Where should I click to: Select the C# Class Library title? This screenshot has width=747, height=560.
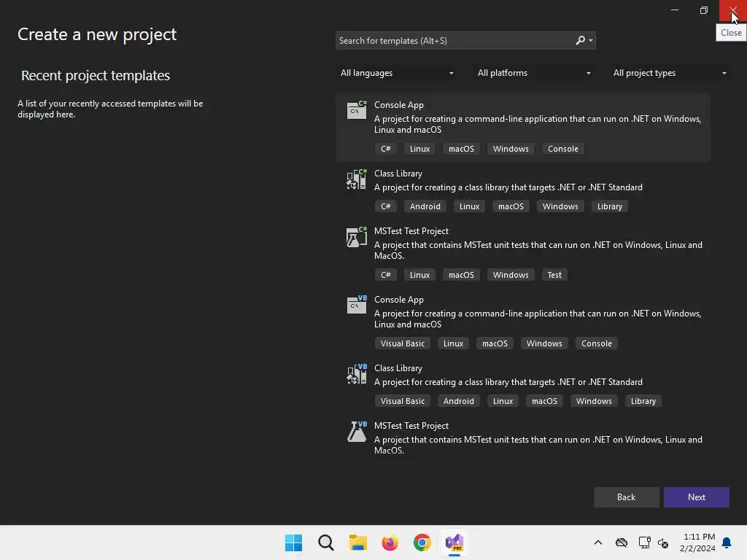[398, 174]
